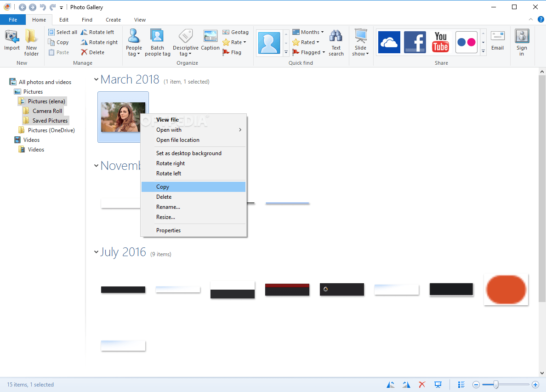Open the Text search tool
Image resolution: width=546 pixels, height=392 pixels.
(336, 42)
